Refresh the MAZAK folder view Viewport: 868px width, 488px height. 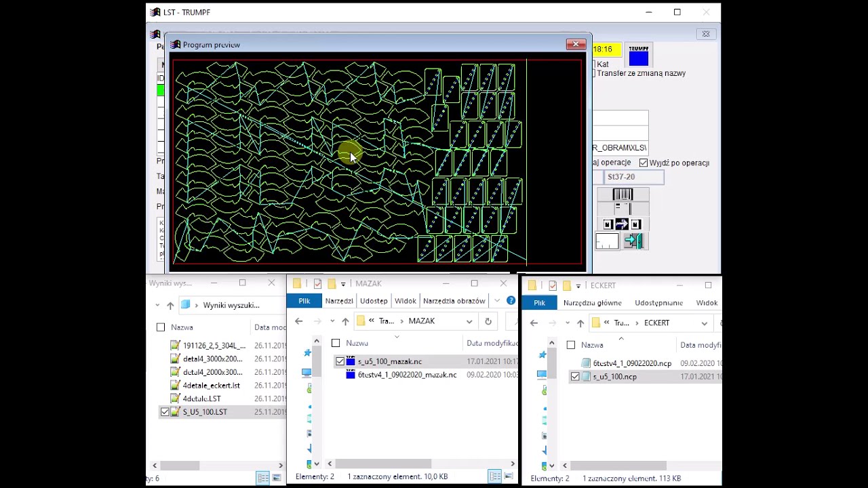[x=488, y=321]
